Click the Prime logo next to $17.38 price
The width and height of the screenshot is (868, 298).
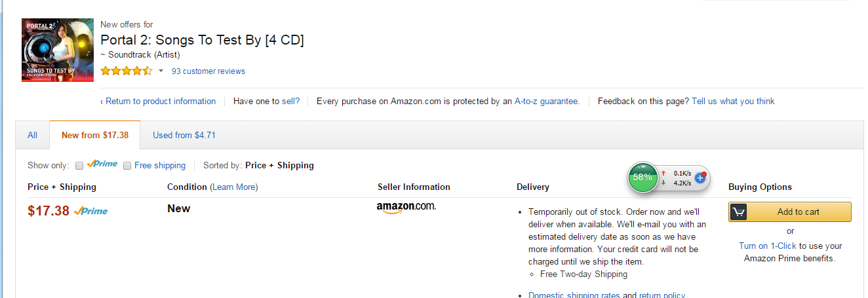[x=91, y=211]
